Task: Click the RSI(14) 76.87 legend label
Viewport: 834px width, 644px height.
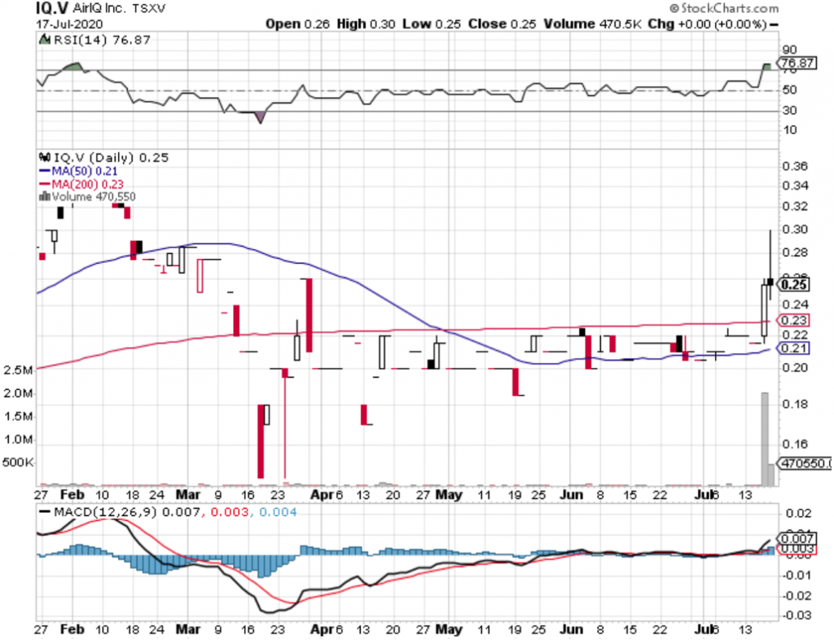Action: [x=102, y=40]
